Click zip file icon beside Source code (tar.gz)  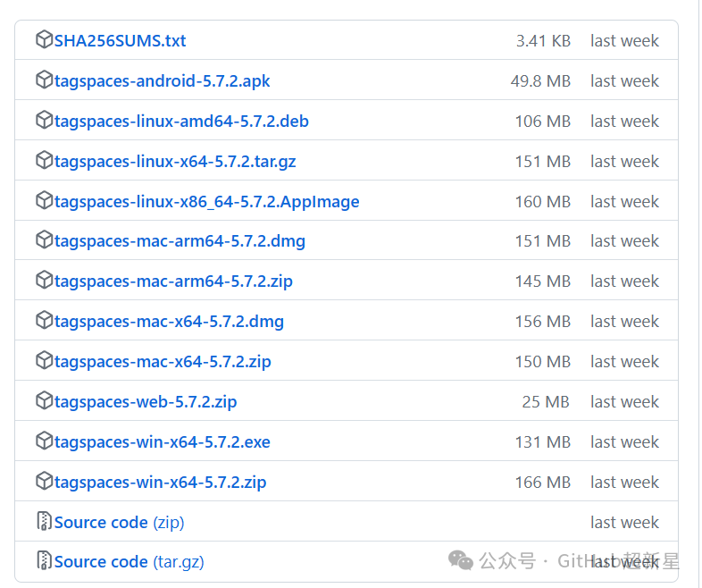coord(44,560)
